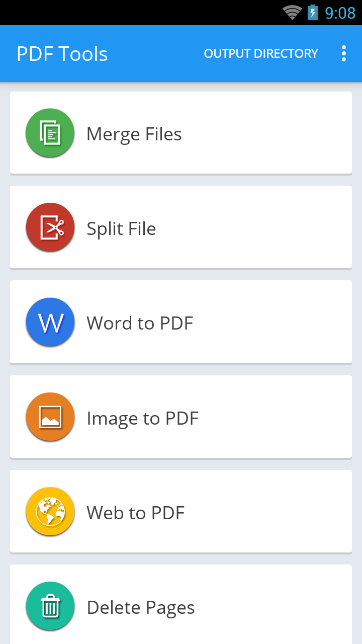Open the Web to PDF label
This screenshot has width=362, height=644.
[x=136, y=513]
